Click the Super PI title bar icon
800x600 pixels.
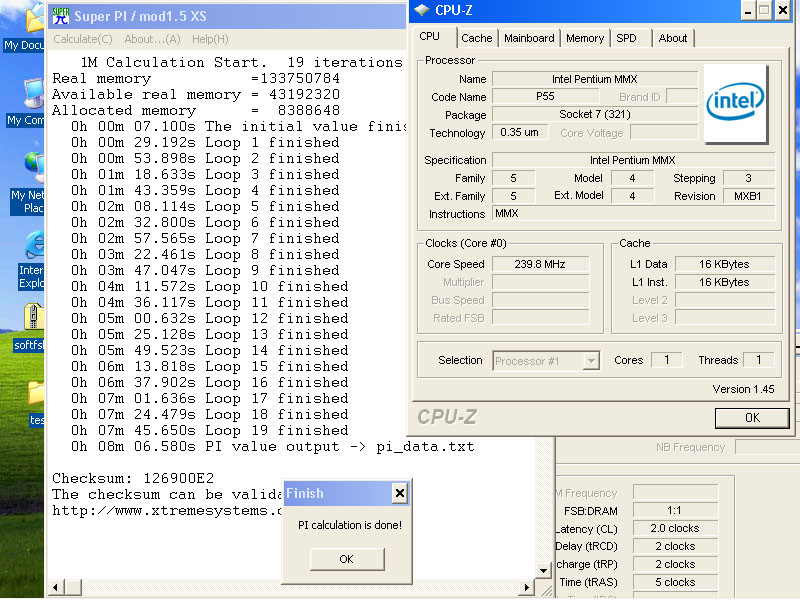[x=61, y=16]
